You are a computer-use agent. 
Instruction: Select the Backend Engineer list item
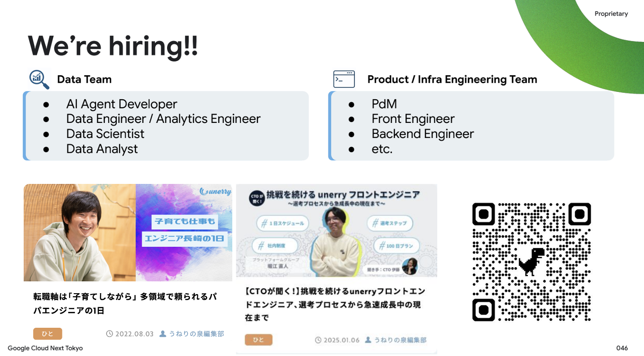423,134
